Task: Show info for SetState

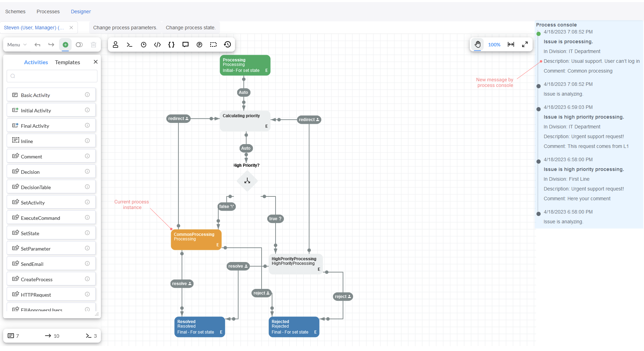Action: (87, 233)
